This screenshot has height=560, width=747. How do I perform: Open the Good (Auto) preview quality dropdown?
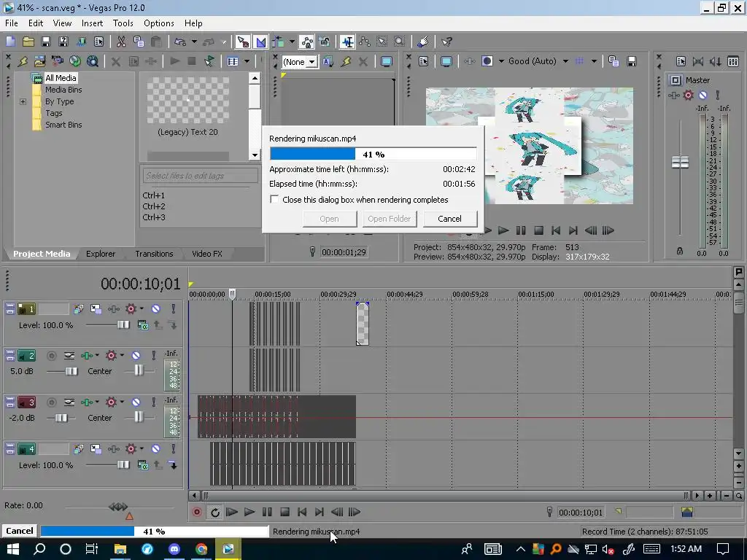tap(565, 61)
